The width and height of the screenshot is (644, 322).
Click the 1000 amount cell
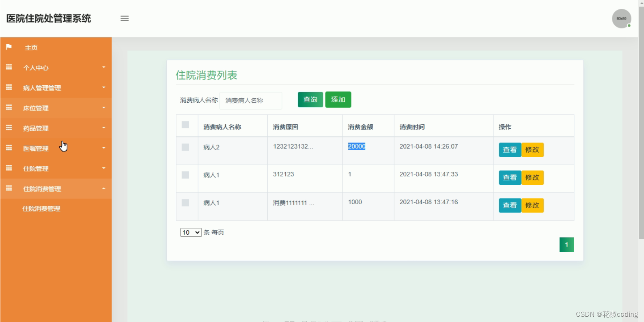pos(355,202)
